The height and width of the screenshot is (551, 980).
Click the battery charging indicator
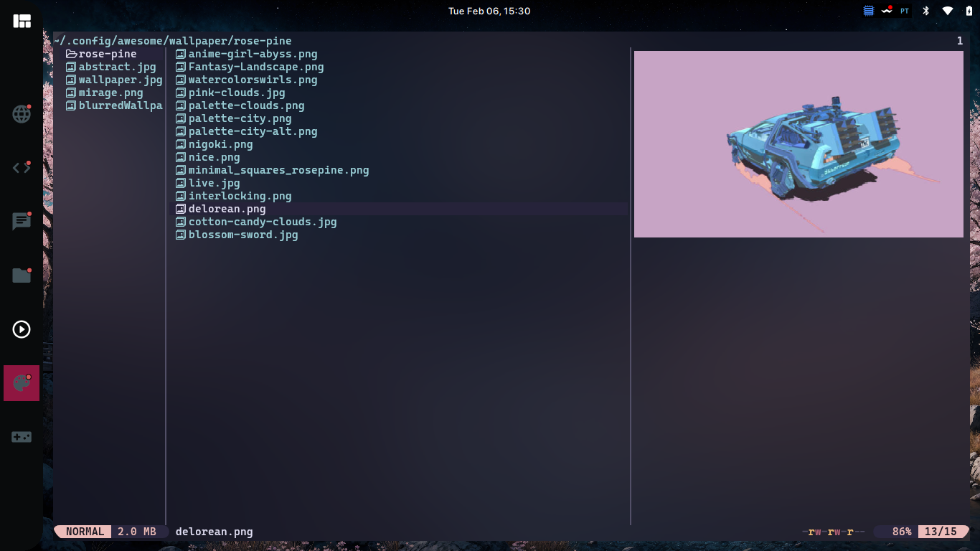969,11
